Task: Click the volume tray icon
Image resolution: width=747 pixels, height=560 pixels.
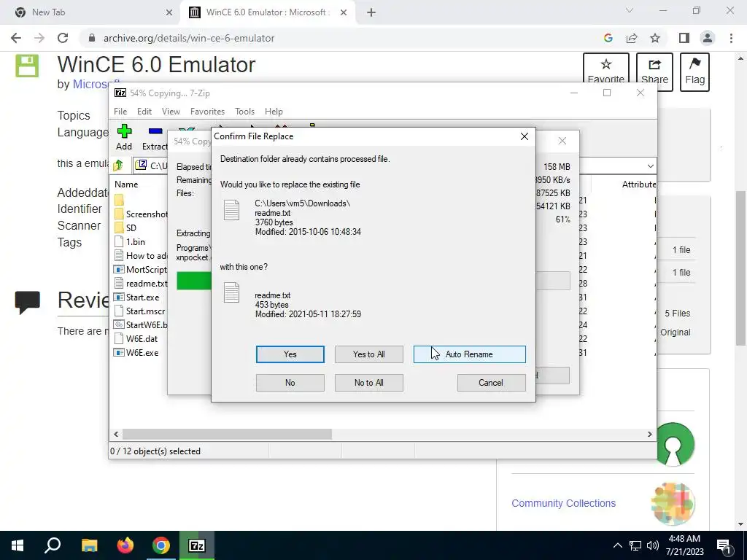Action: tap(653, 545)
